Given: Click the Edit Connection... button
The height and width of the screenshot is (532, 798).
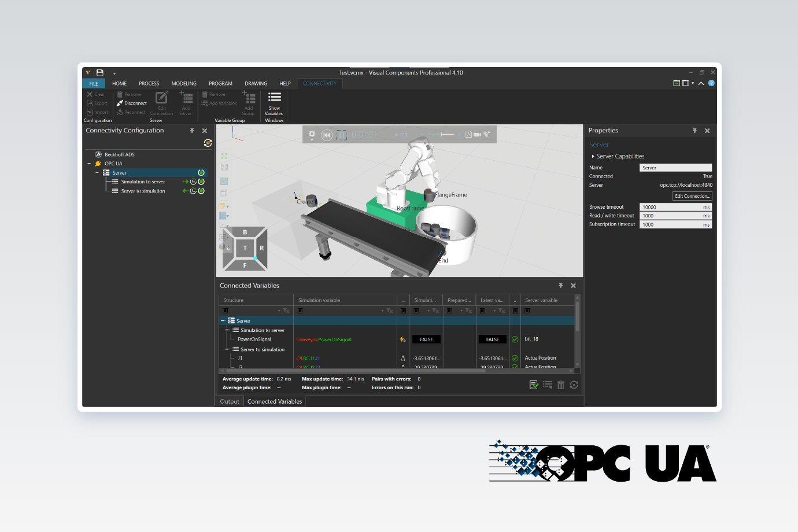Looking at the screenshot, I should [692, 196].
